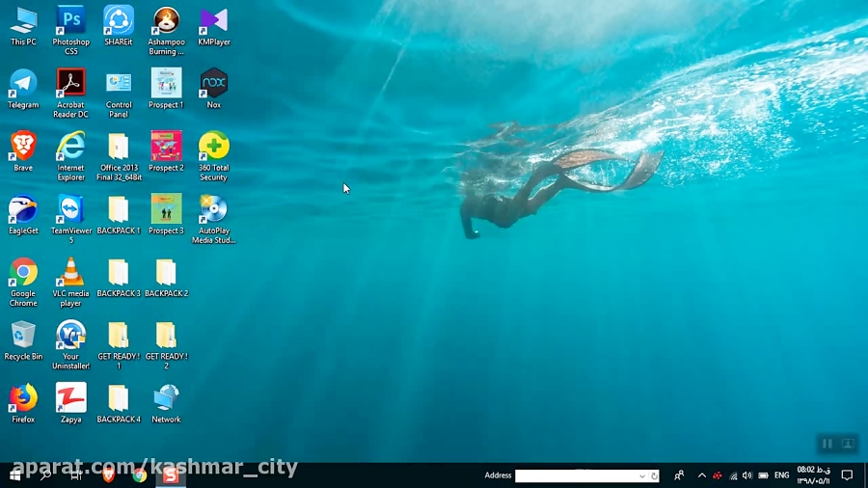Toggle the speaker volume icon in the tray
This screenshot has height=488, width=868.
[x=747, y=475]
